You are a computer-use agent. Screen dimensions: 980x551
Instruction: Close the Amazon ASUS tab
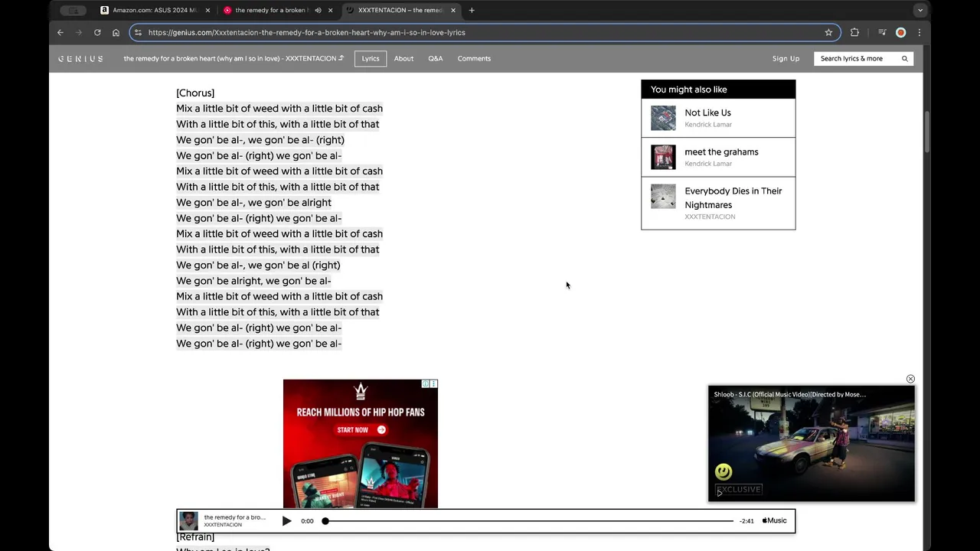click(x=208, y=10)
